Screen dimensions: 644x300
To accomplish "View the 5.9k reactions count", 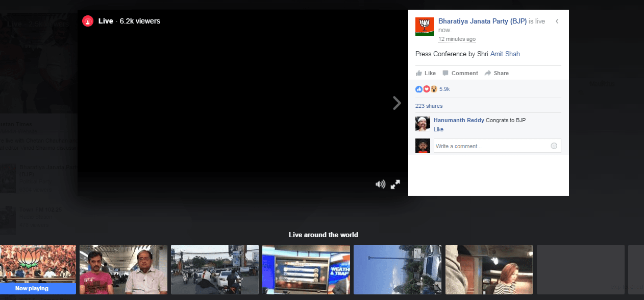I will point(444,89).
